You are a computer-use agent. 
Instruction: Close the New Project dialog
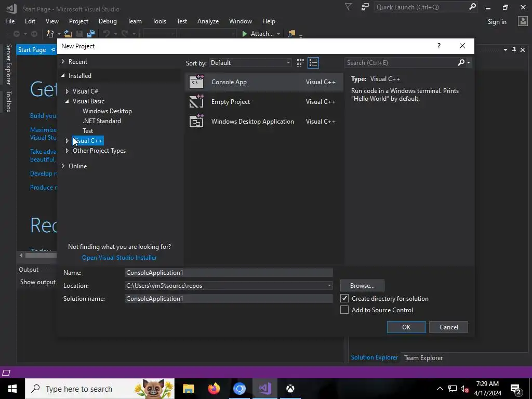(462, 46)
